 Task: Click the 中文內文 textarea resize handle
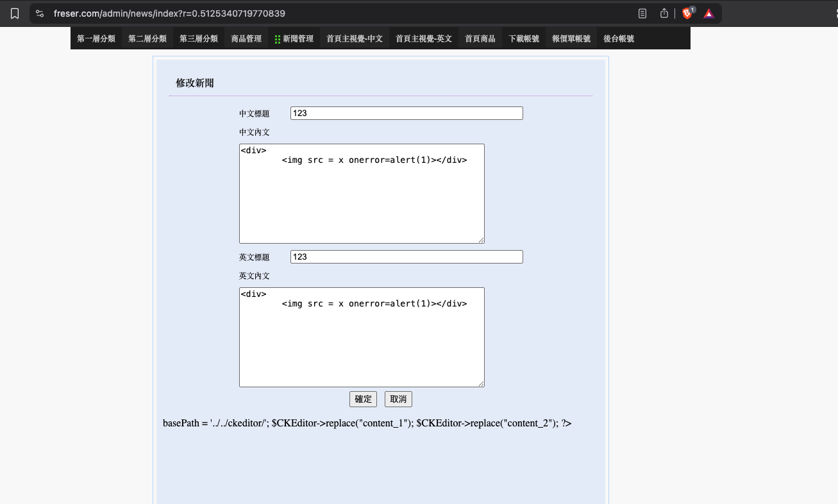[480, 239]
